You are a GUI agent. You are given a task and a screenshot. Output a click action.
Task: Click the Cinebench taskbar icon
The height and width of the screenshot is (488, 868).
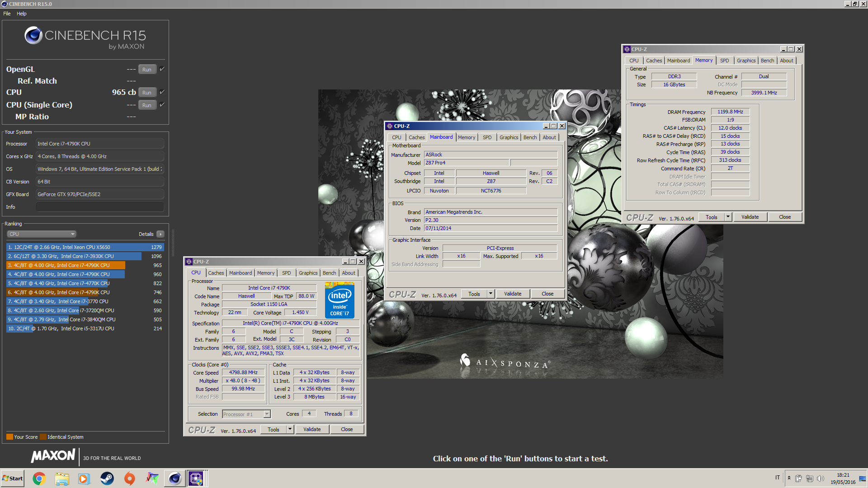175,479
